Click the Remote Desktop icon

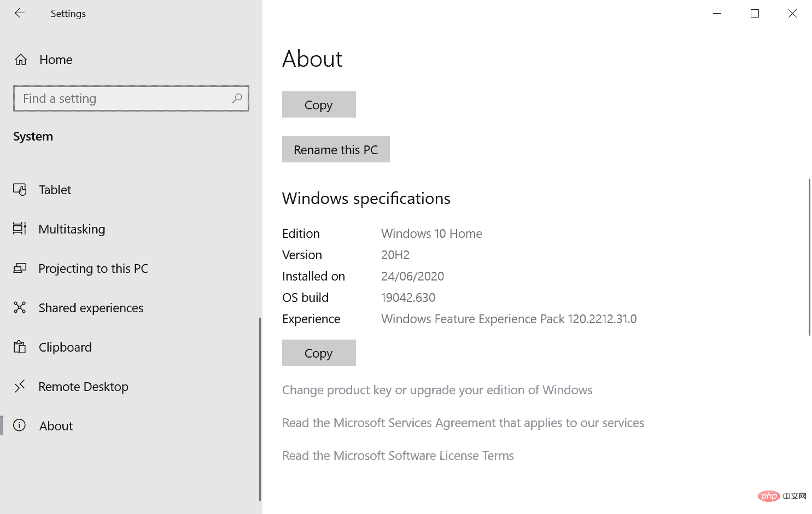tap(20, 387)
